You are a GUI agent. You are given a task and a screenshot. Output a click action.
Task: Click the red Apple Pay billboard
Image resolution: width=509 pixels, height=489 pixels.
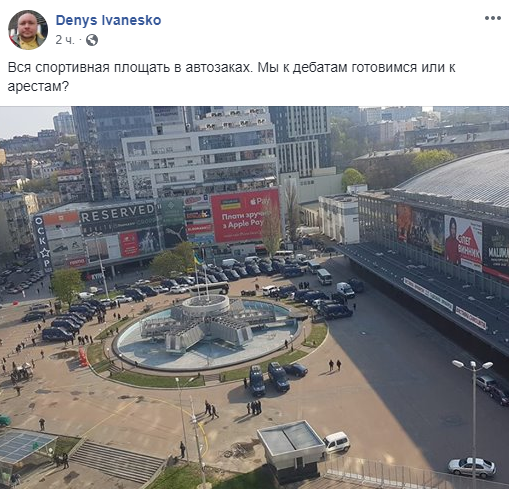pyautogui.click(x=245, y=215)
